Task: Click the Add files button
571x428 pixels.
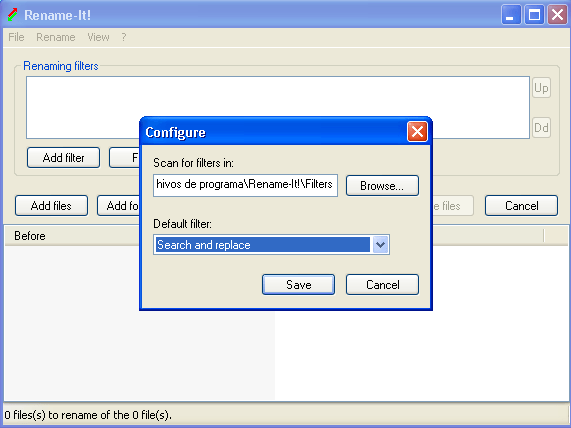Action: (x=51, y=206)
